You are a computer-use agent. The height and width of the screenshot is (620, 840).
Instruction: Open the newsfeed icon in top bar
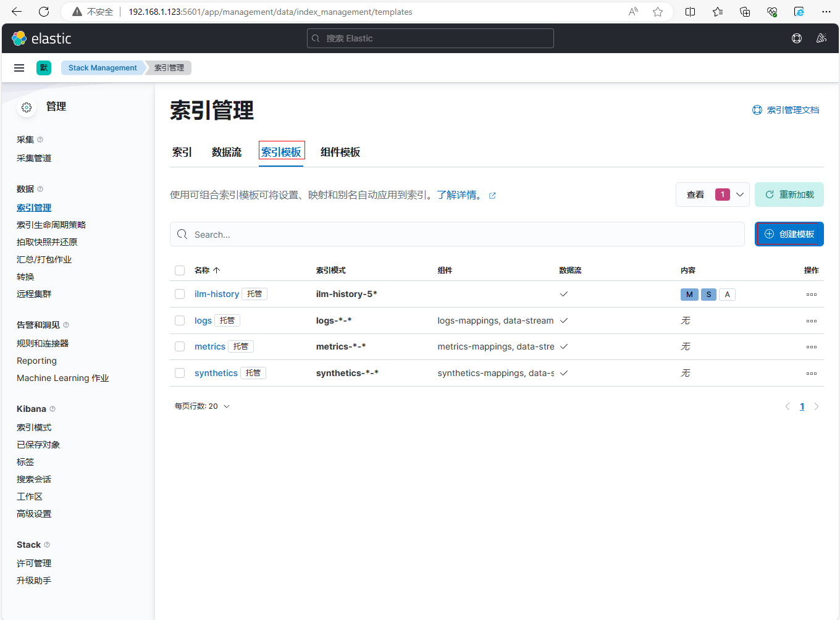pos(821,38)
